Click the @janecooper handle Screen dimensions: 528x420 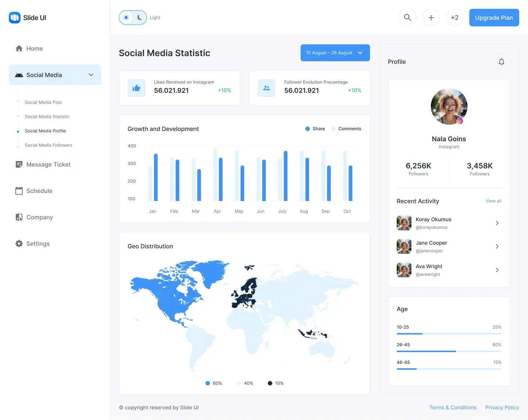[429, 251]
